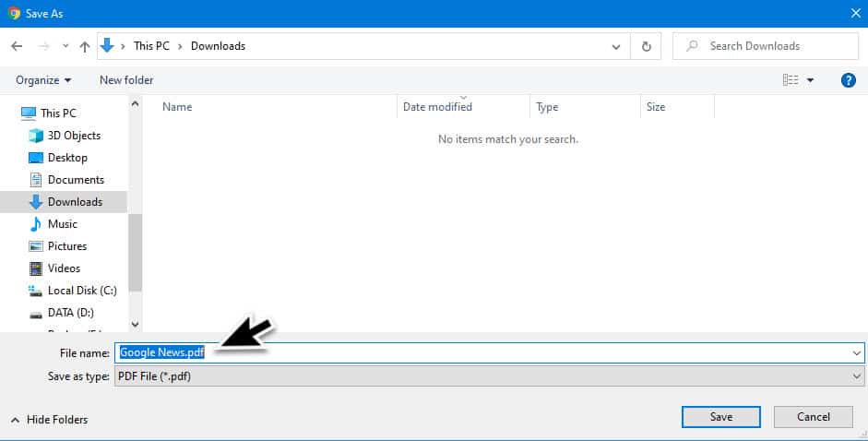Screen dimensions: 868x441
Task: Select Downloads in the address breadcrumb
Action: (x=218, y=46)
